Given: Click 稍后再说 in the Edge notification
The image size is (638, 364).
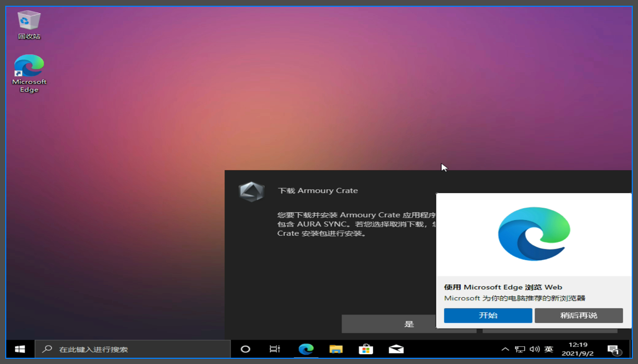Looking at the screenshot, I should (579, 316).
